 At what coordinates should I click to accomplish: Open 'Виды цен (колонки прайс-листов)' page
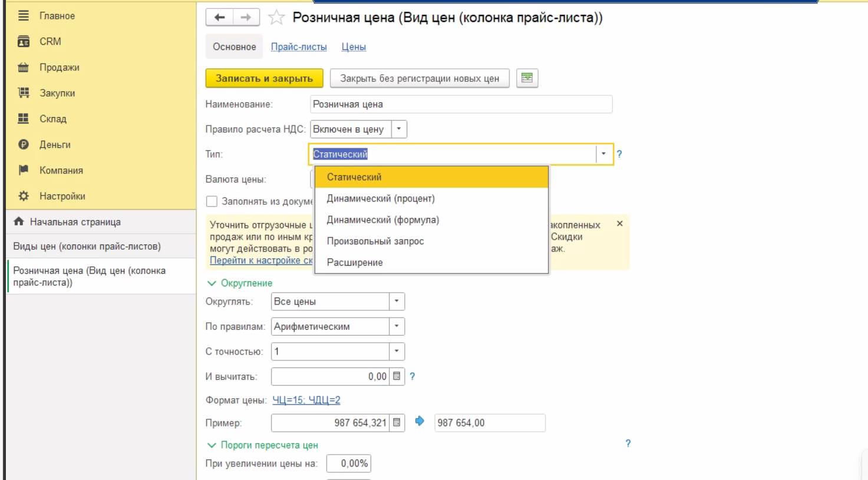click(x=87, y=246)
